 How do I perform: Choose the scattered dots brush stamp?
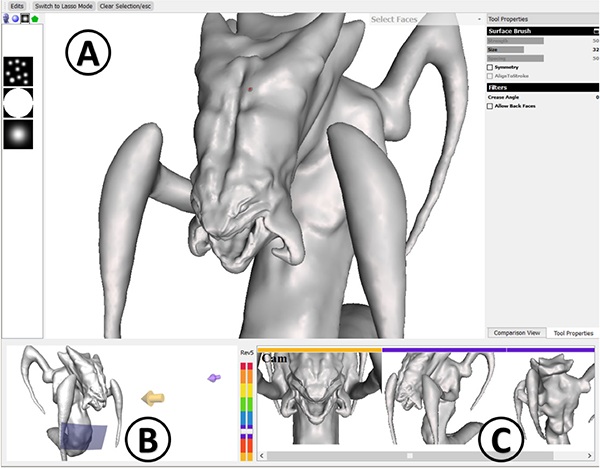click(x=18, y=71)
